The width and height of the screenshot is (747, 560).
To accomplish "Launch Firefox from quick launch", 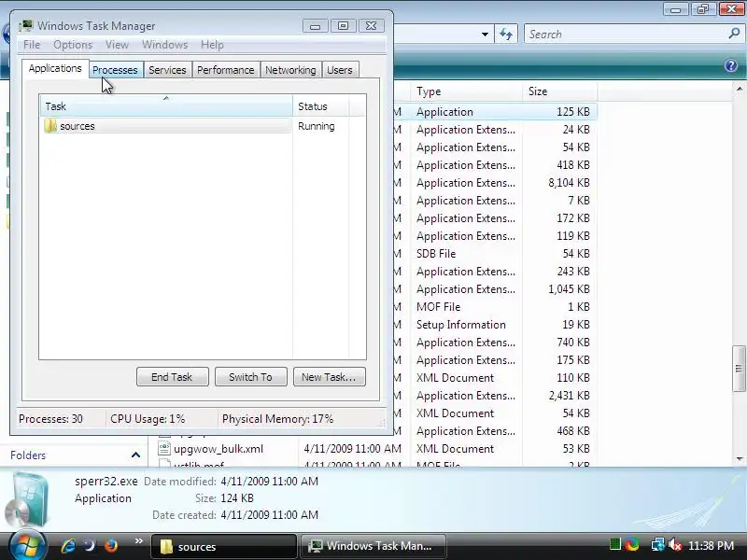I will click(x=111, y=545).
